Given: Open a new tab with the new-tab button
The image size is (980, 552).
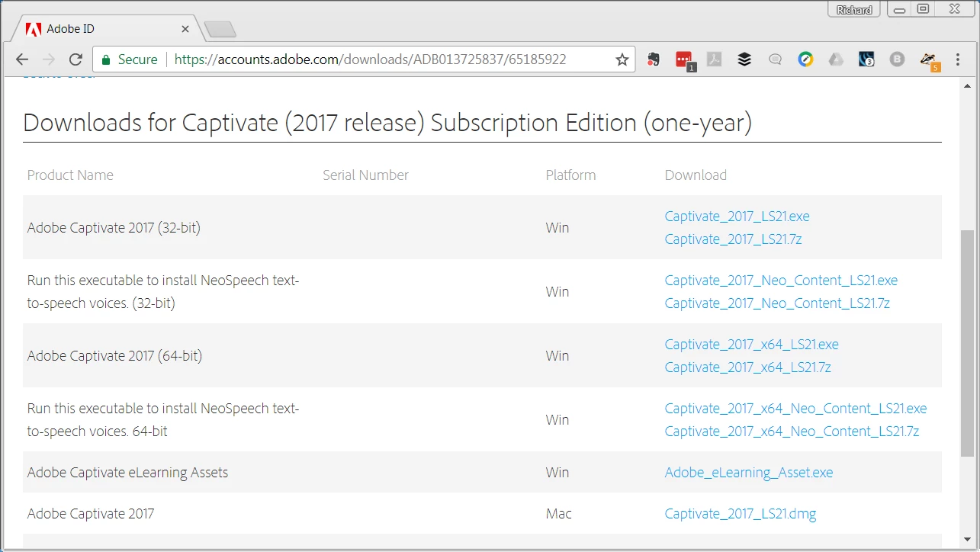Looking at the screenshot, I should pos(220,30).
